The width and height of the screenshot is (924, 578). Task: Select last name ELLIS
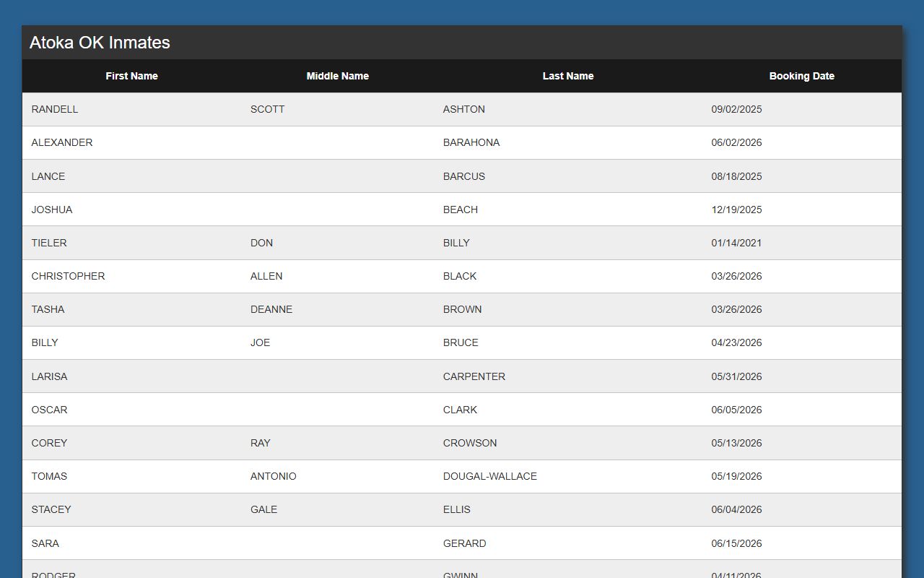pos(457,509)
